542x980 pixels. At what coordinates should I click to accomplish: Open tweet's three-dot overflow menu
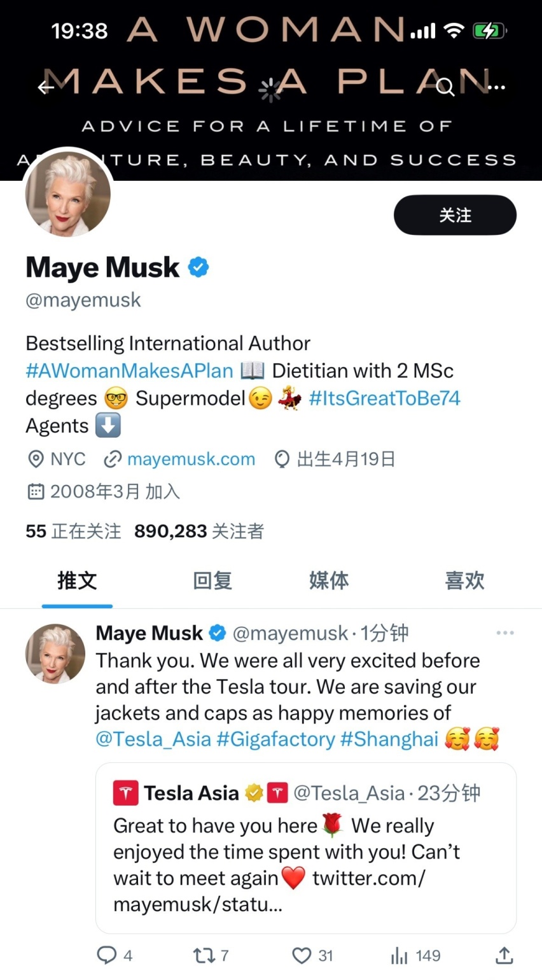505,633
